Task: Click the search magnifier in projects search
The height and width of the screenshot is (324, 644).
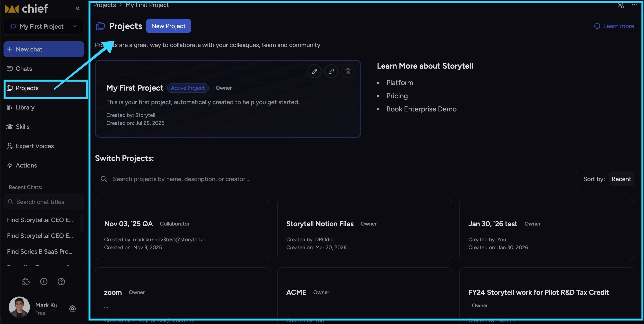Action: [104, 179]
